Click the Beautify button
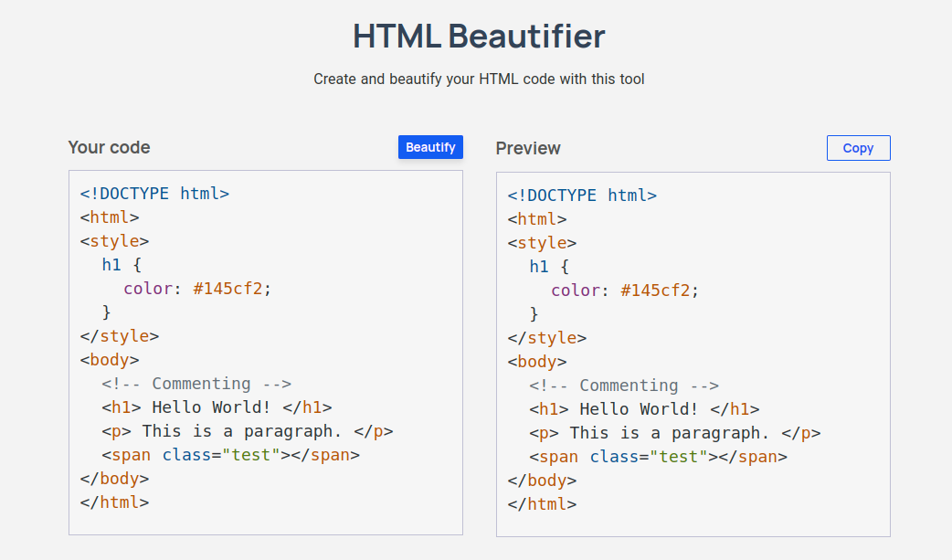The width and height of the screenshot is (952, 560). [430, 147]
